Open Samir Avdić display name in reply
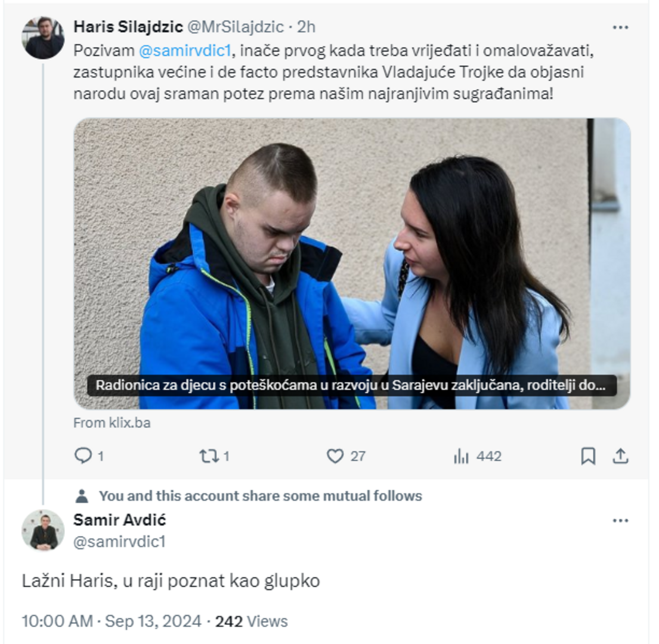The width and height of the screenshot is (659, 644). click(120, 520)
